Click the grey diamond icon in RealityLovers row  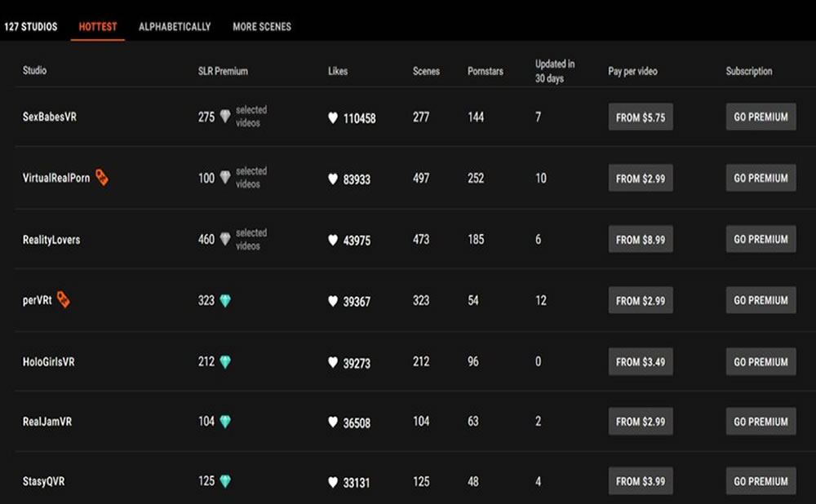[225, 239]
